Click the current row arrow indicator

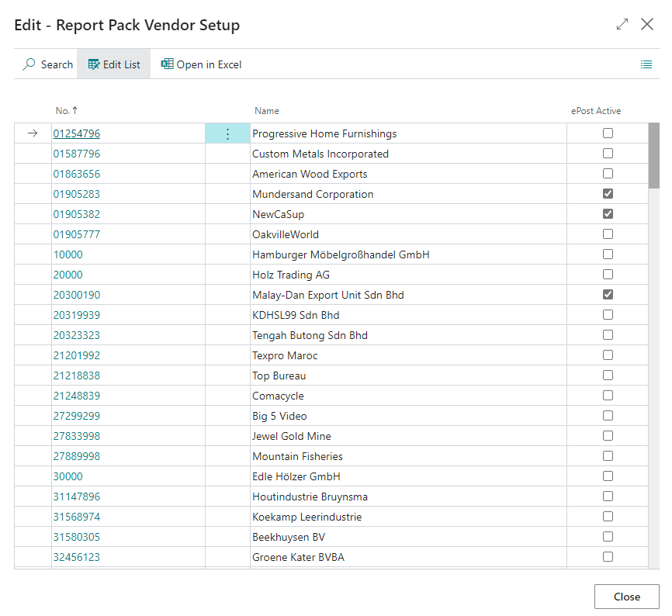tap(32, 133)
